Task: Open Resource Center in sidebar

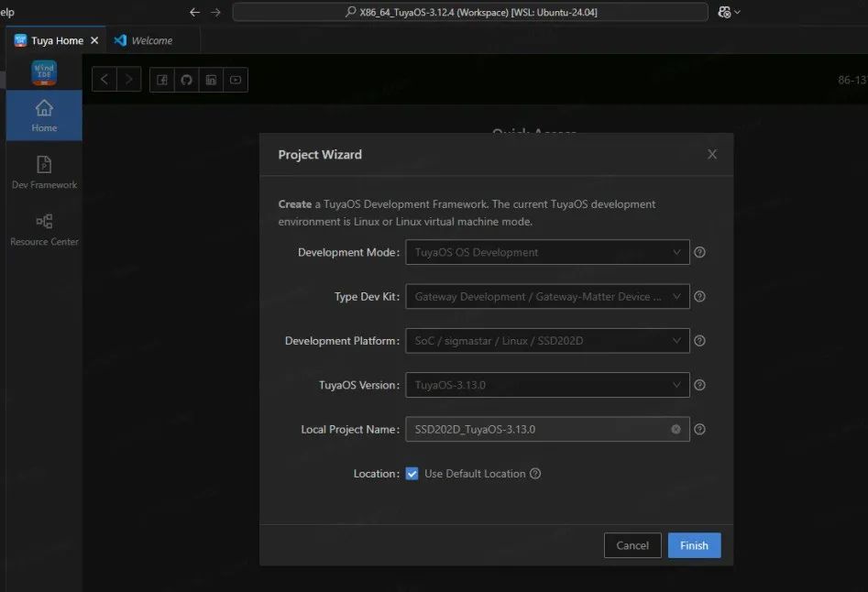Action: pyautogui.click(x=44, y=229)
